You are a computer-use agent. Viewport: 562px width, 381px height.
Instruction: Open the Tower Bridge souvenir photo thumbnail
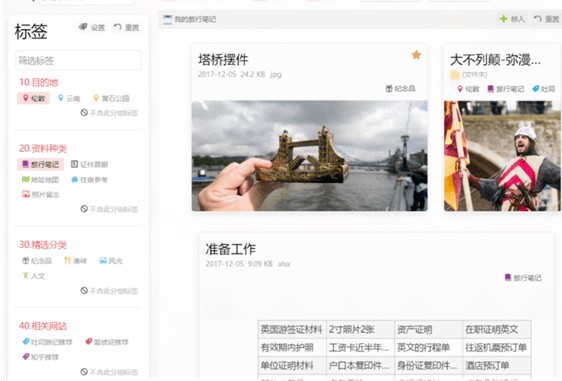pos(309,156)
